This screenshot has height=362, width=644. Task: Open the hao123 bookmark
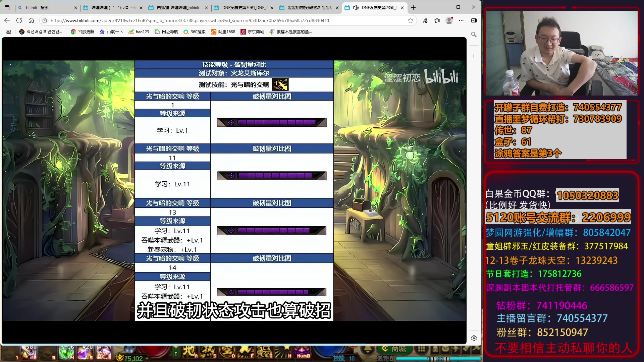(x=139, y=32)
